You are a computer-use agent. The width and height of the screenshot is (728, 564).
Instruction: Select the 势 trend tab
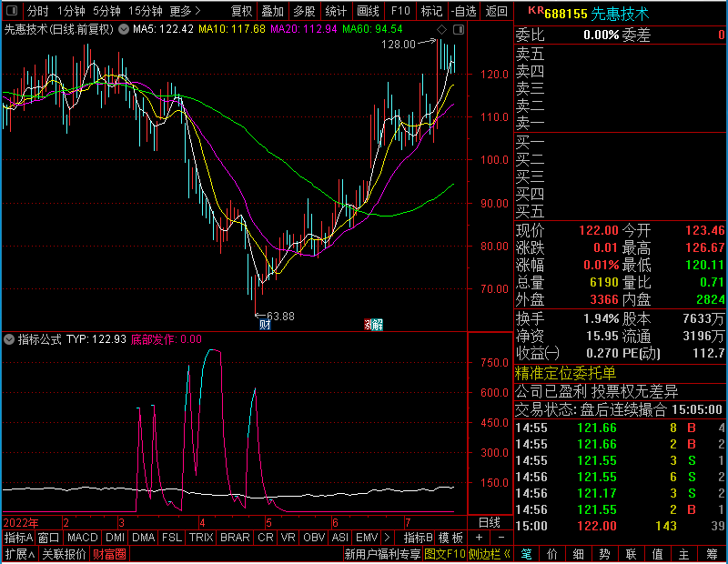pos(604,554)
